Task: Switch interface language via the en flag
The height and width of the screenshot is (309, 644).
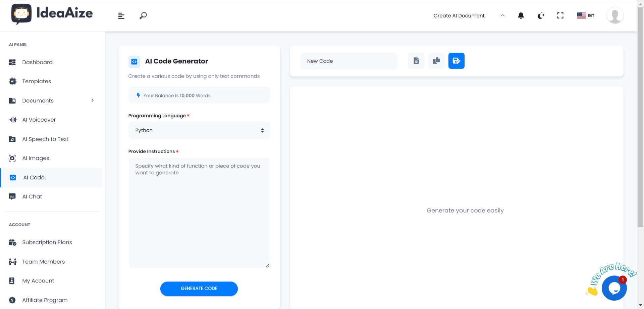Action: (586, 15)
